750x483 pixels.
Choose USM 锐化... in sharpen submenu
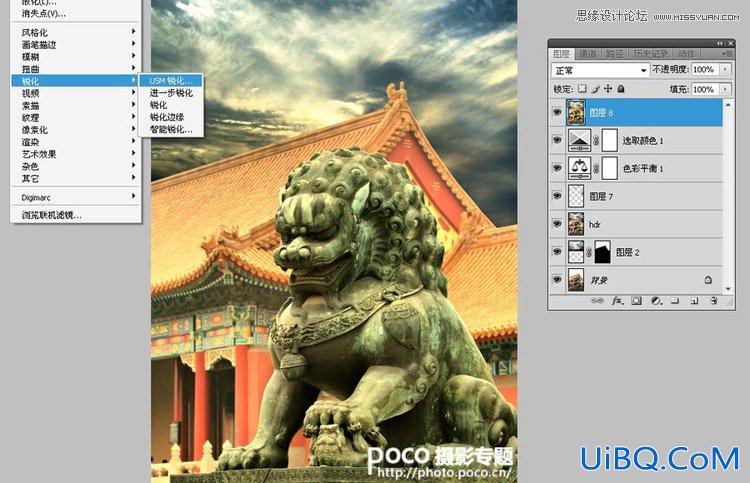[171, 80]
